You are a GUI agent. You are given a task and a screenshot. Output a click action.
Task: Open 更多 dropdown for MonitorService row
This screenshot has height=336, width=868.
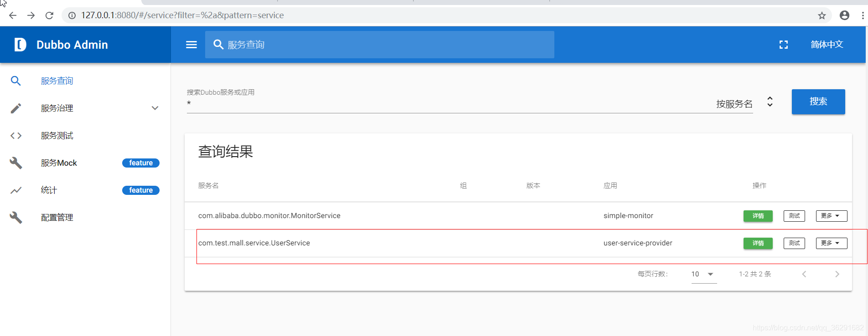coord(832,216)
